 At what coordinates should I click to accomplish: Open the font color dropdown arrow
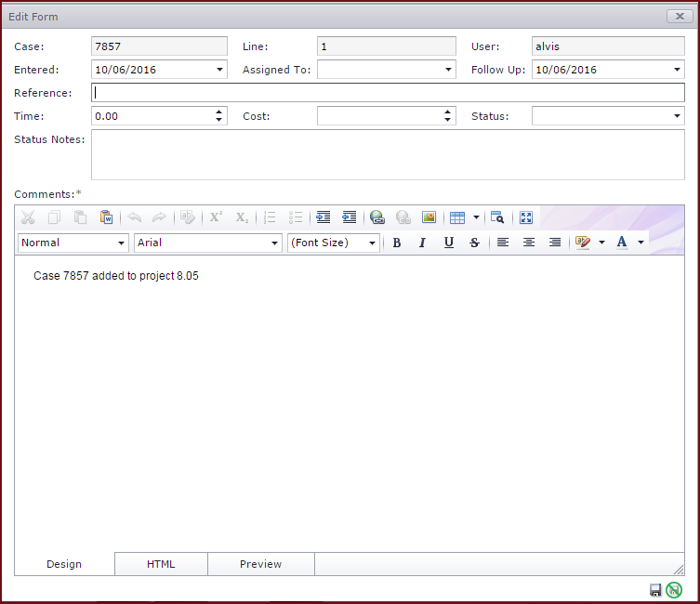641,243
